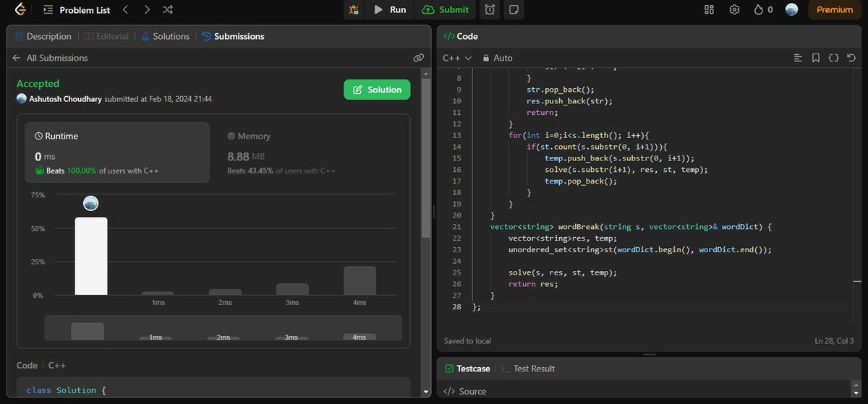This screenshot has width=868, height=404.
Task: Open Ashutosh Choudhary's profile link
Action: [x=65, y=99]
